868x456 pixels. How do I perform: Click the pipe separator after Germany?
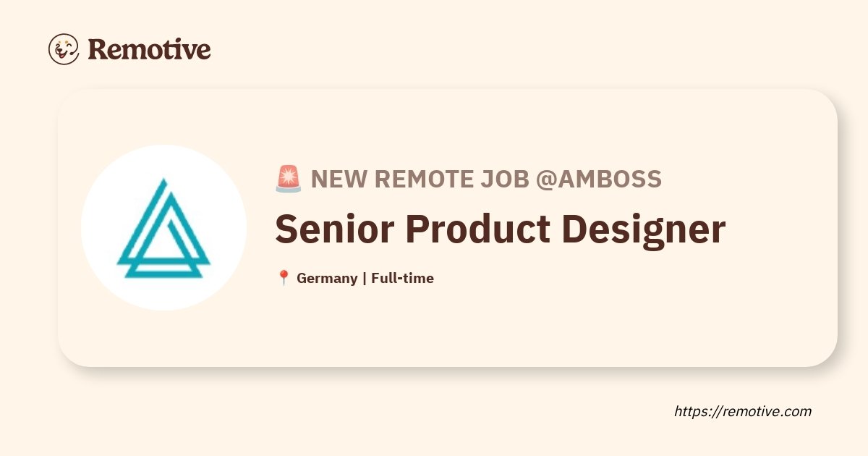pos(364,278)
